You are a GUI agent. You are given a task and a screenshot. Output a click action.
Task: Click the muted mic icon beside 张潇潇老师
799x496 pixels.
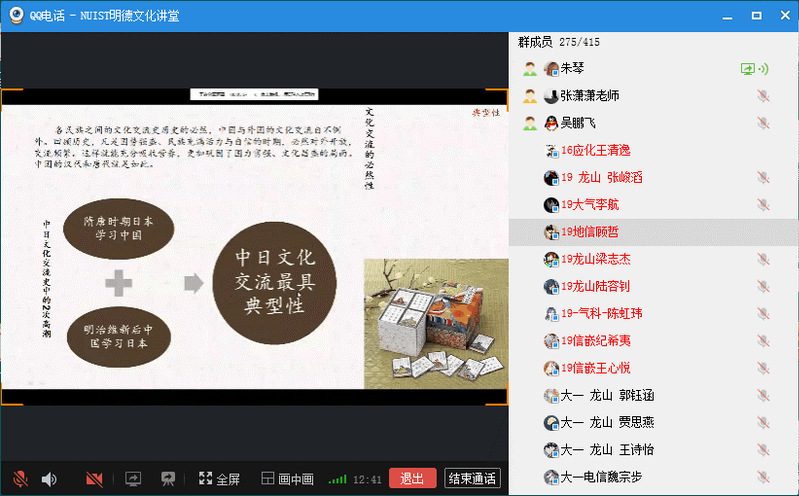tap(763, 96)
